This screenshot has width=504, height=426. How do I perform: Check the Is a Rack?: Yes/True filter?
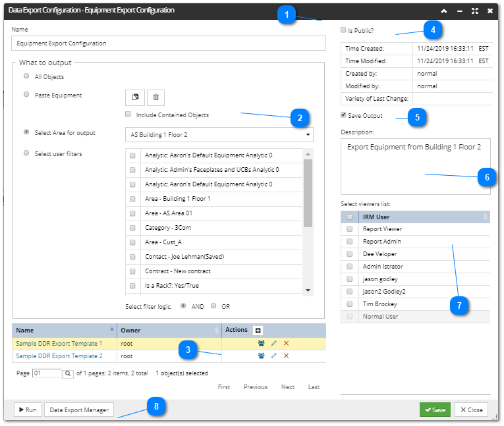tap(132, 286)
